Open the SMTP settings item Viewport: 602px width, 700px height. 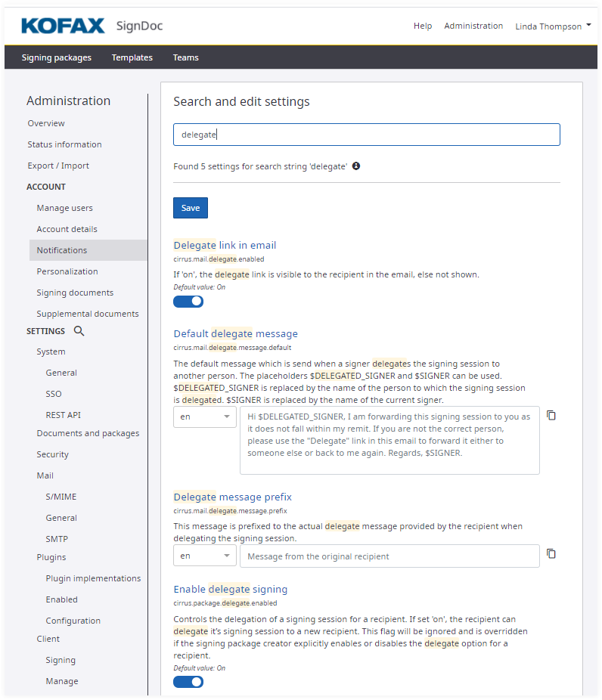[57, 539]
